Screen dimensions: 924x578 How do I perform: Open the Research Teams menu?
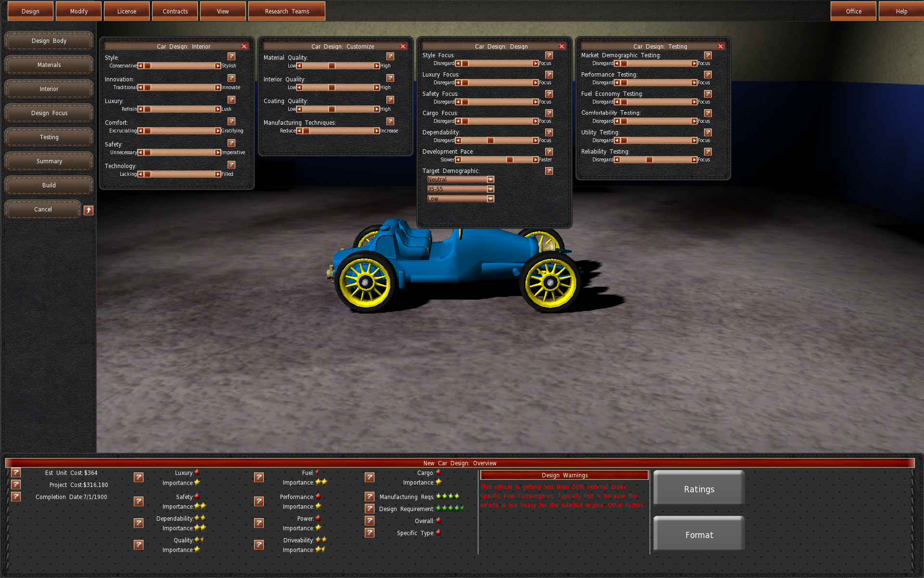click(287, 11)
